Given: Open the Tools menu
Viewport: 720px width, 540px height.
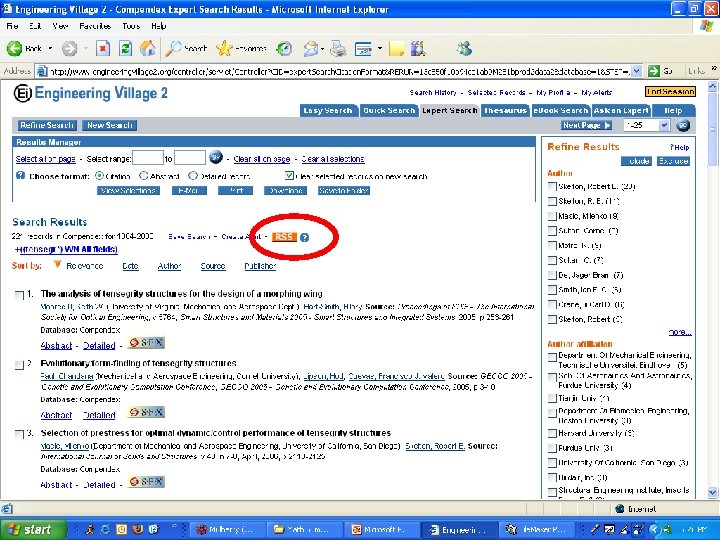Looking at the screenshot, I should click(131, 26).
